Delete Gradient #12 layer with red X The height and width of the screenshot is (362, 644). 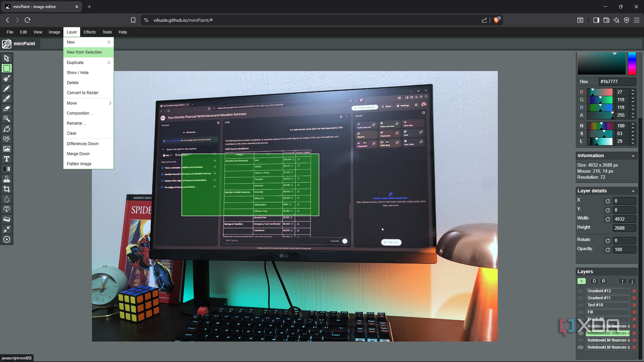[x=634, y=291]
